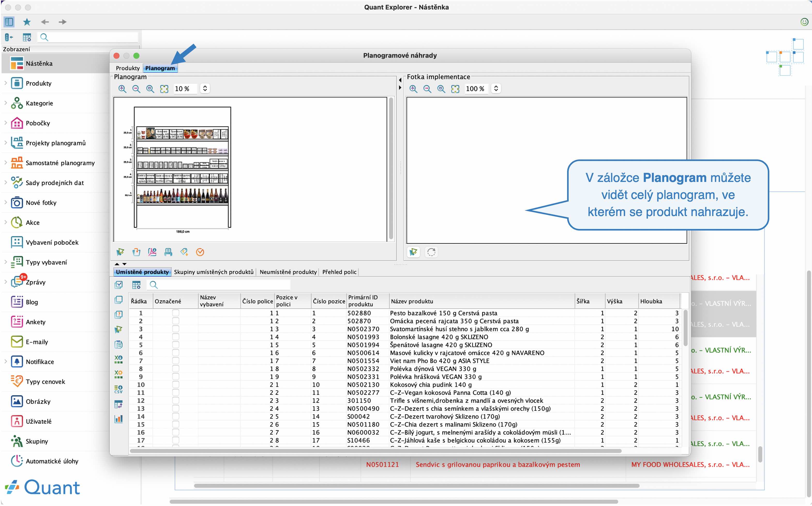Expand the Pobočky tree item
Viewport: 812px width, 506px height.
coord(6,123)
